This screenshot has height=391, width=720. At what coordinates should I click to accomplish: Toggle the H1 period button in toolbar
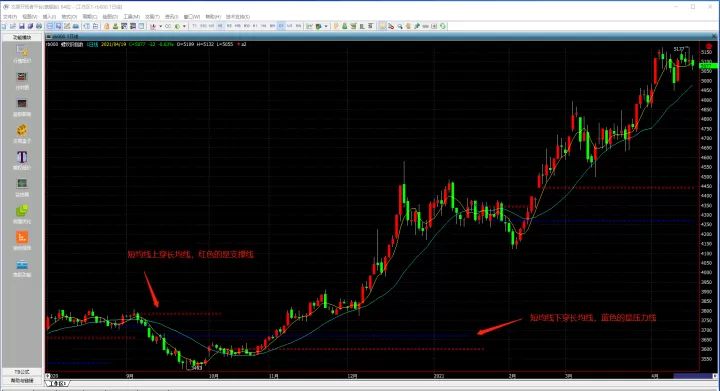pyautogui.click(x=255, y=26)
